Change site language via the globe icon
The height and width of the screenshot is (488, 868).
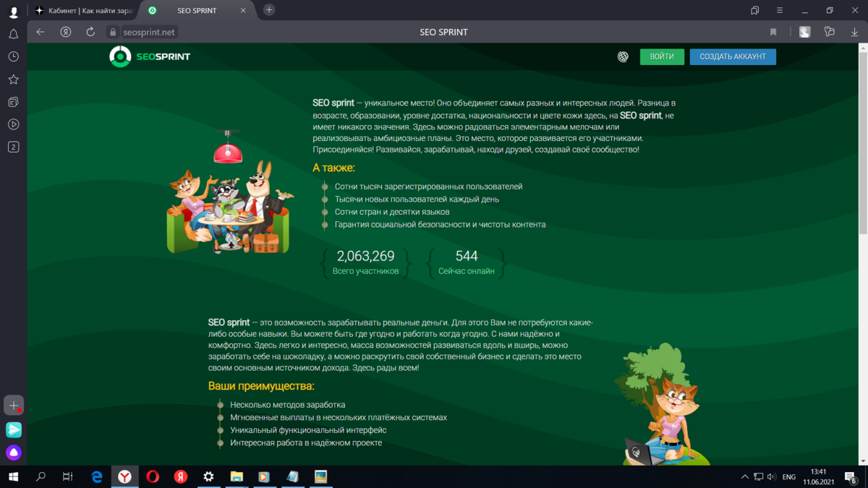tap(623, 56)
